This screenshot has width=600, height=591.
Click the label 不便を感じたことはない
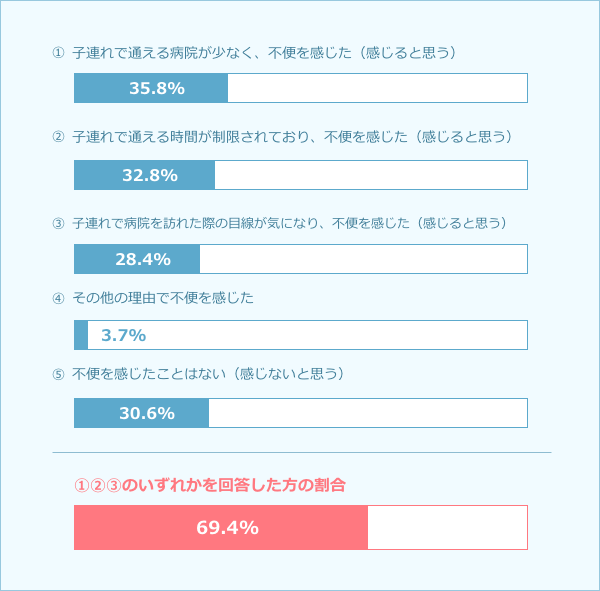coord(150,374)
